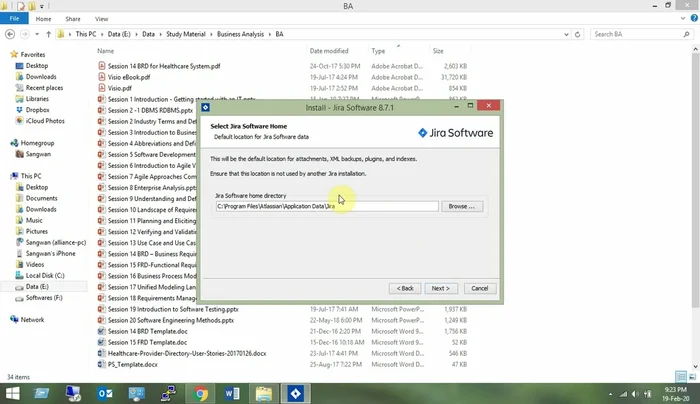The image size is (700, 404).
Task: Click network signal icon in system tray
Action: pyautogui.click(x=623, y=394)
